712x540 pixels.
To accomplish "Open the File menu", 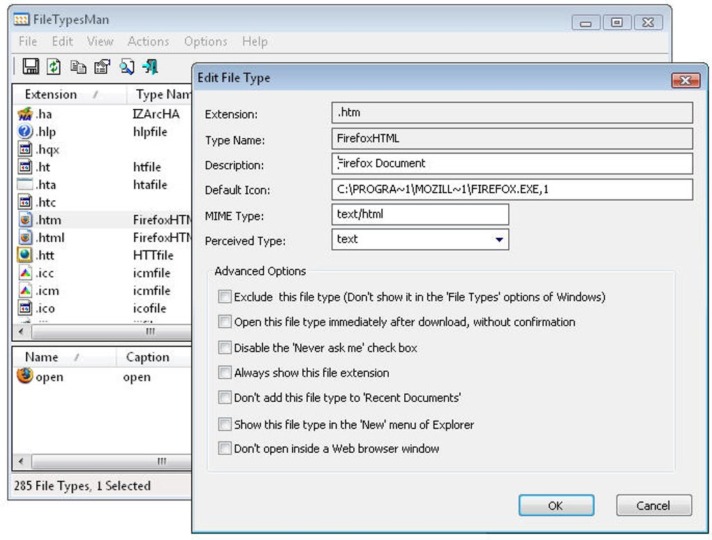I will (28, 41).
